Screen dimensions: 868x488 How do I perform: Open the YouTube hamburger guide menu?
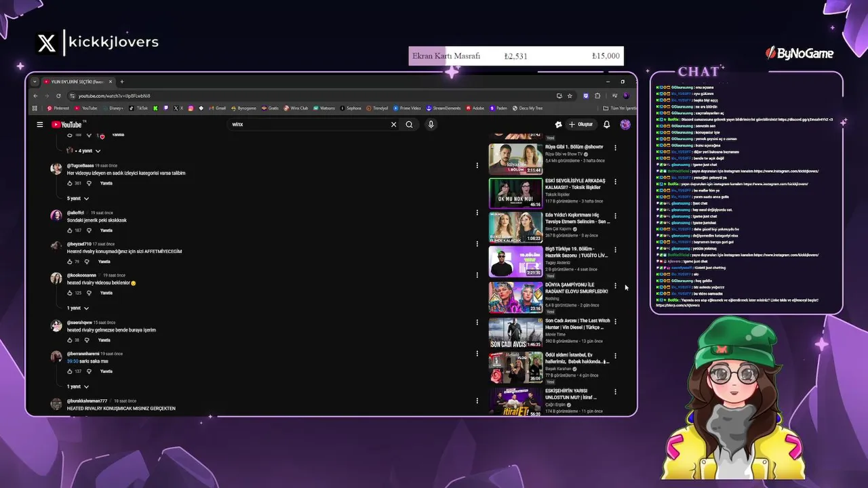pos(40,125)
